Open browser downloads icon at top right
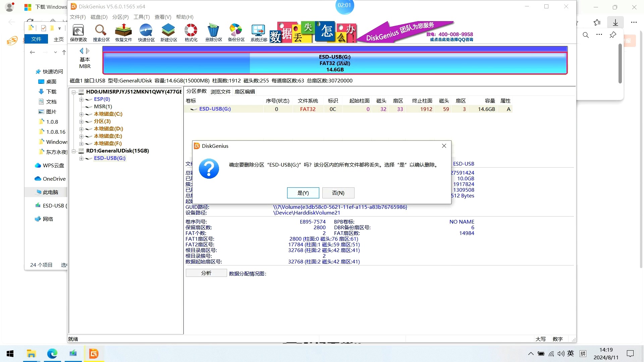644x362 pixels. tap(615, 22)
